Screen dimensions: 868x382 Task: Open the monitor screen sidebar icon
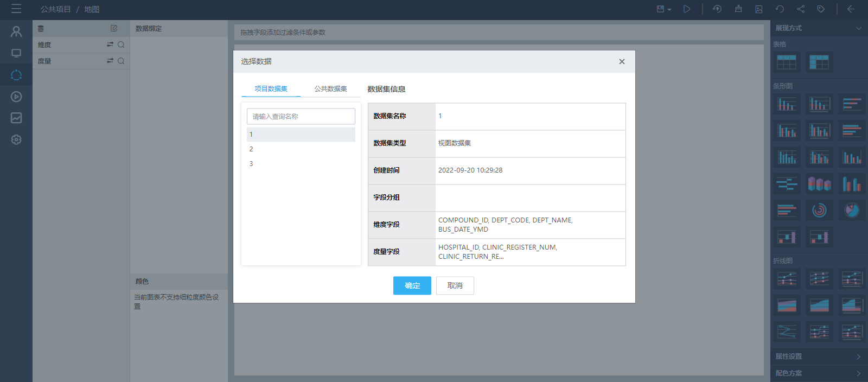16,53
